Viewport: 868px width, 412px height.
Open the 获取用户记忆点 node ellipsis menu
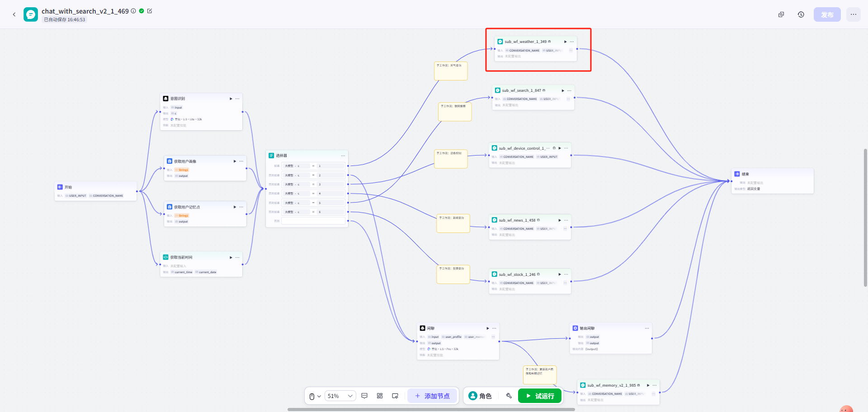(241, 207)
